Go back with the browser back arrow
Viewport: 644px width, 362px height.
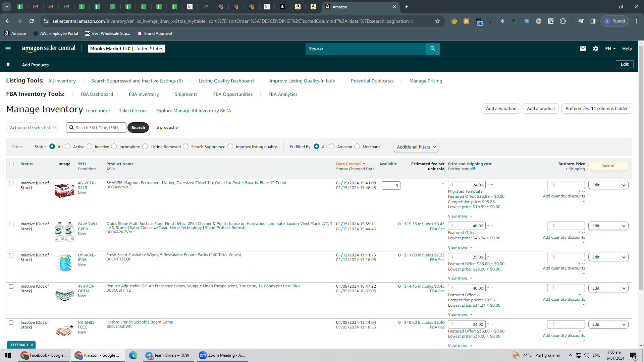(7, 21)
